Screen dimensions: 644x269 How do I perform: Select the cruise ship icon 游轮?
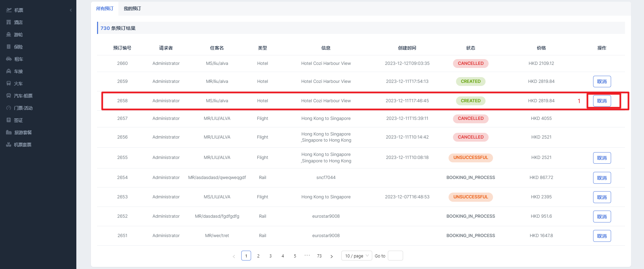point(9,35)
